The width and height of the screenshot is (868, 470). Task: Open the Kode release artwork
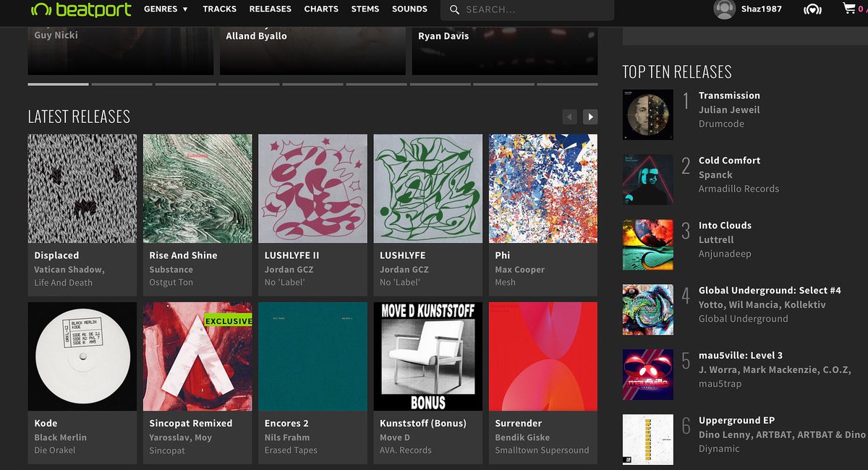pyautogui.click(x=82, y=356)
